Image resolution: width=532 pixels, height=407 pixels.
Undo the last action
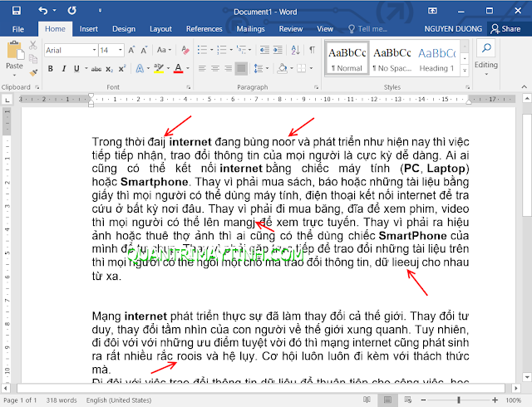click(42, 11)
